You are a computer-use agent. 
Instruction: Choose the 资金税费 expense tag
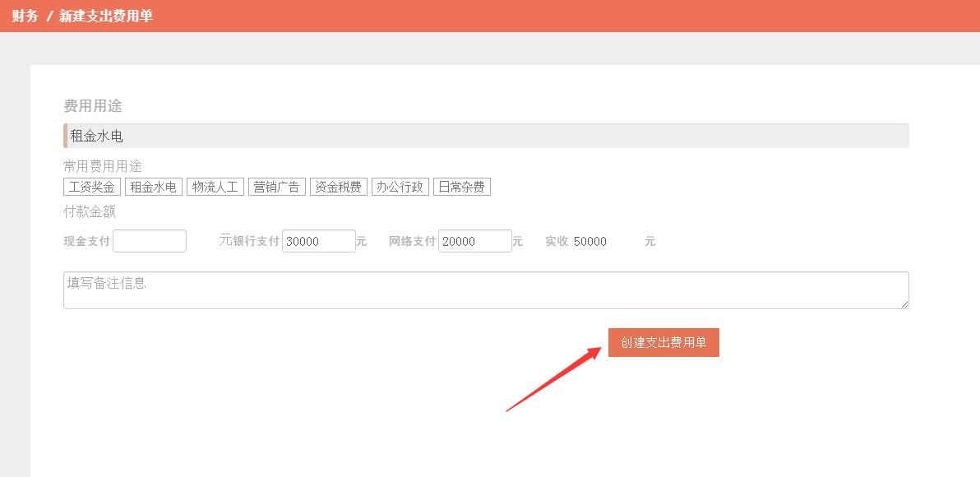339,187
